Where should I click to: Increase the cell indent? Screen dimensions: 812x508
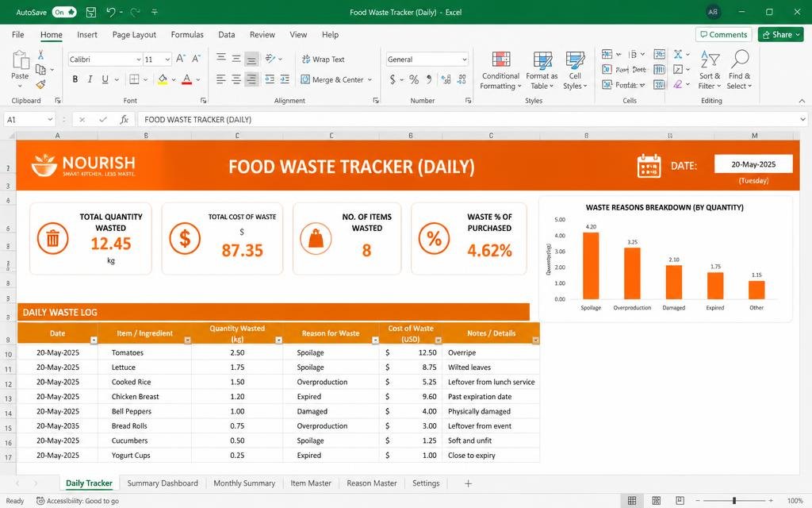285,79
